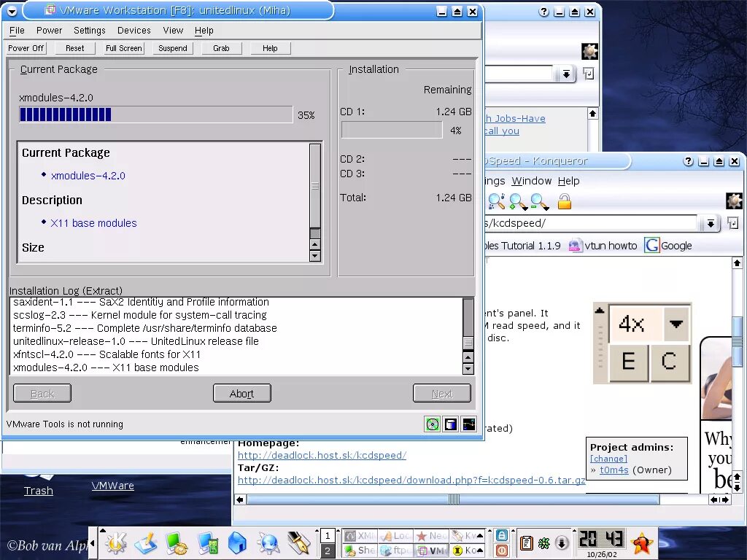Viewport: 747px width, 560px height.
Task: Abort the xmodules package installation
Action: coord(241,393)
